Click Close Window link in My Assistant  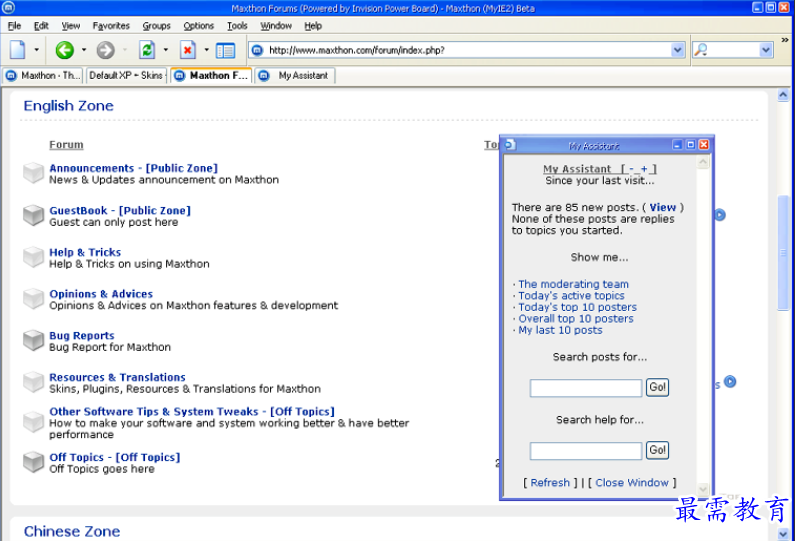[632, 483]
